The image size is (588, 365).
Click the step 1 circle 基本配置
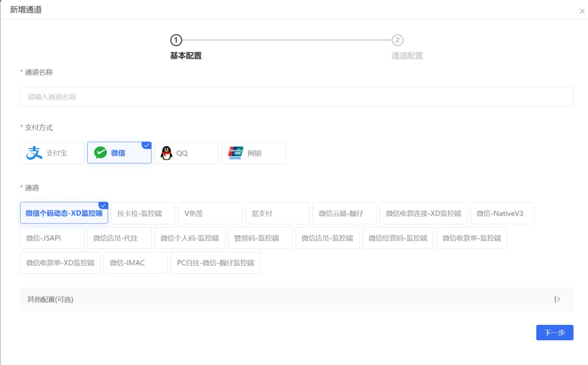point(176,40)
